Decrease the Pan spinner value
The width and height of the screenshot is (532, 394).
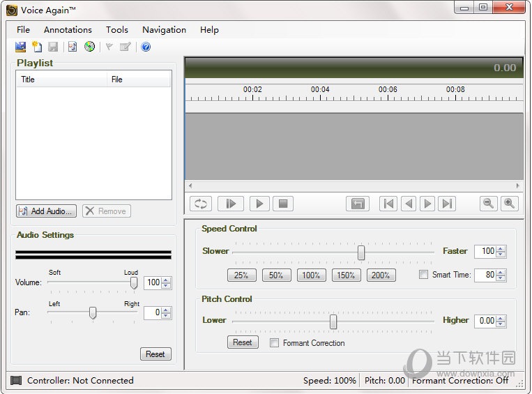pyautogui.click(x=166, y=315)
